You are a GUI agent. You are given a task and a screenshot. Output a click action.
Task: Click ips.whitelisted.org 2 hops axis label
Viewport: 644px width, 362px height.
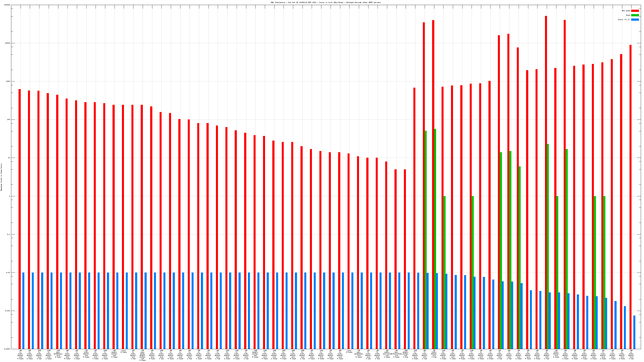(396, 354)
